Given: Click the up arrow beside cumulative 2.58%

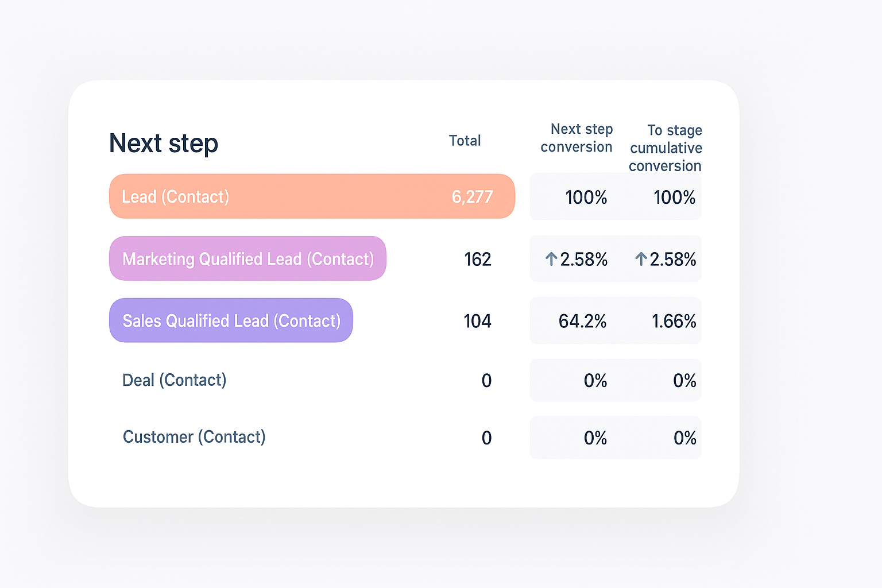Looking at the screenshot, I should (x=641, y=260).
